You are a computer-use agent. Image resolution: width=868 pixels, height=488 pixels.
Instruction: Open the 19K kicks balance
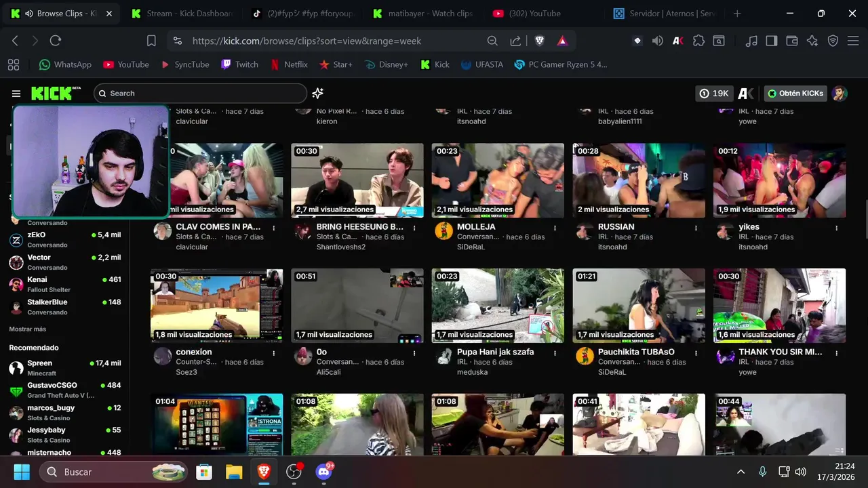point(714,94)
